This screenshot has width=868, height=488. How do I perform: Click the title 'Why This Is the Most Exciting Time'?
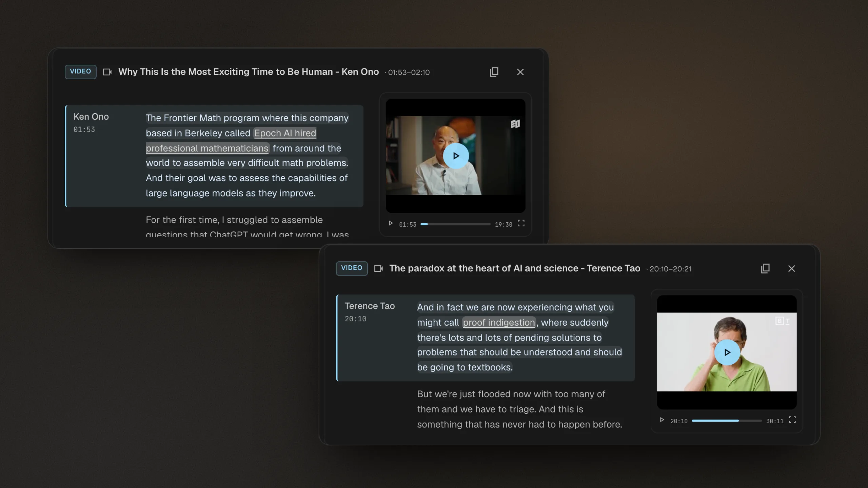click(249, 72)
